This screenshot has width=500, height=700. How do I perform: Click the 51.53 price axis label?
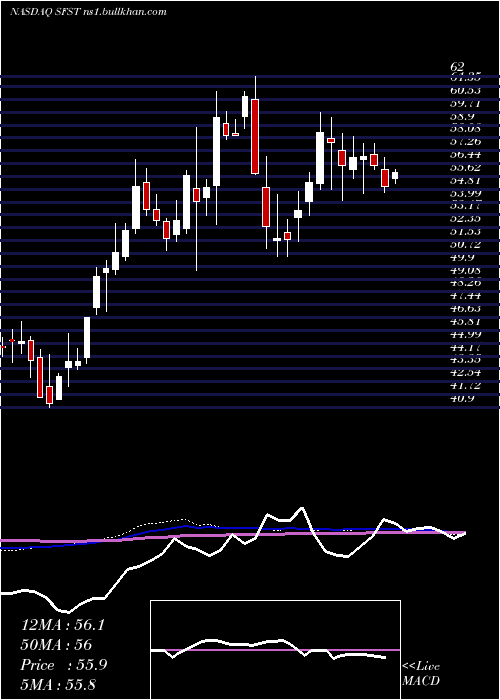point(465,231)
